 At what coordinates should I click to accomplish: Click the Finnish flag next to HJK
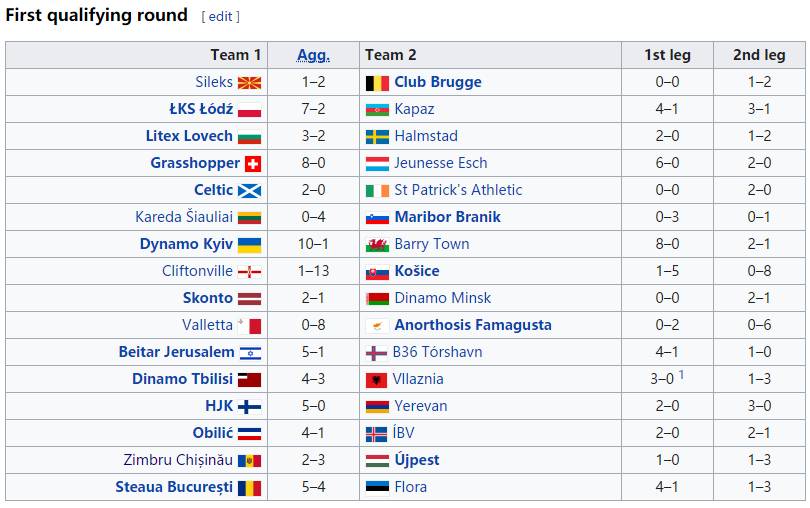[249, 407]
